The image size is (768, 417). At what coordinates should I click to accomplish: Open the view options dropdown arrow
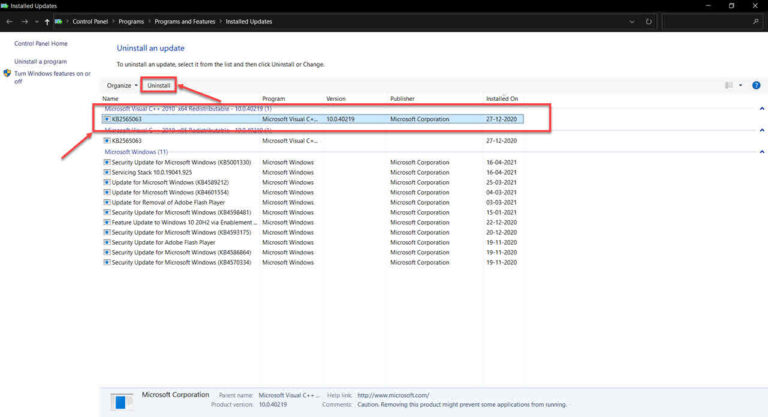741,85
